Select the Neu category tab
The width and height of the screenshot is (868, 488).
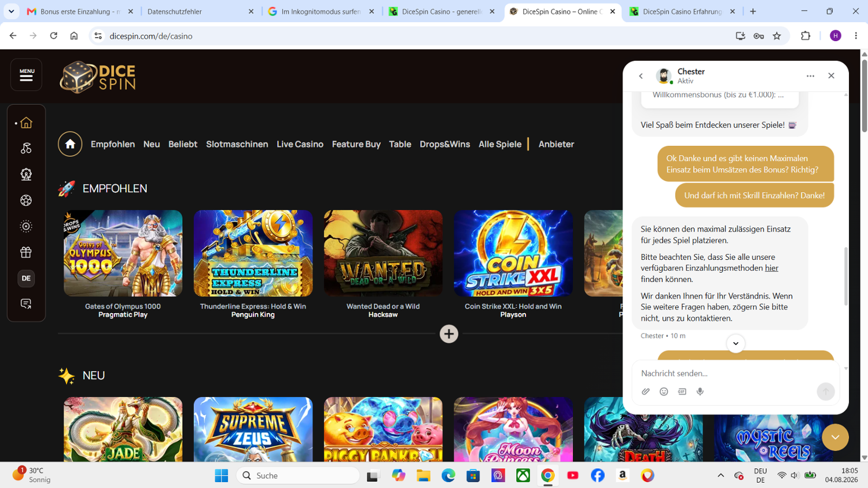pos(152,144)
